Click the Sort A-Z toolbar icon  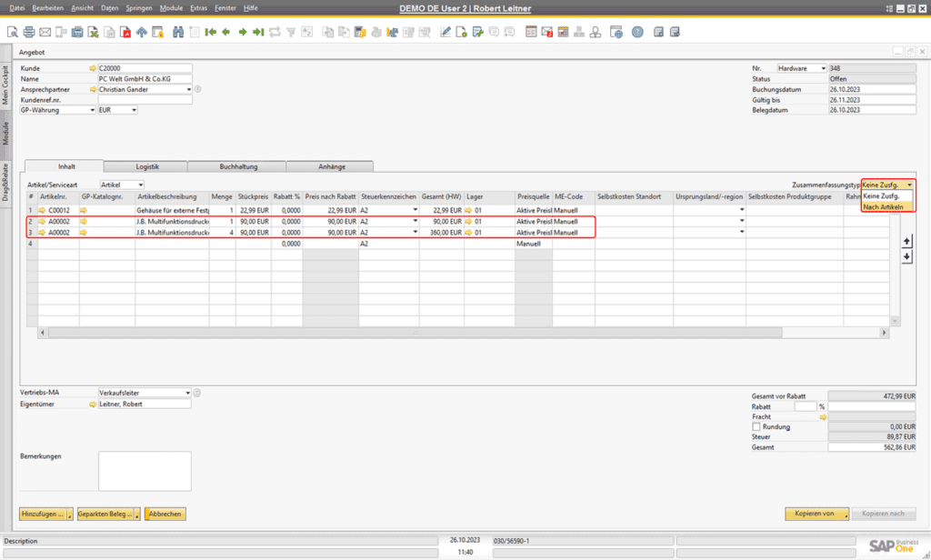pyautogui.click(x=307, y=32)
